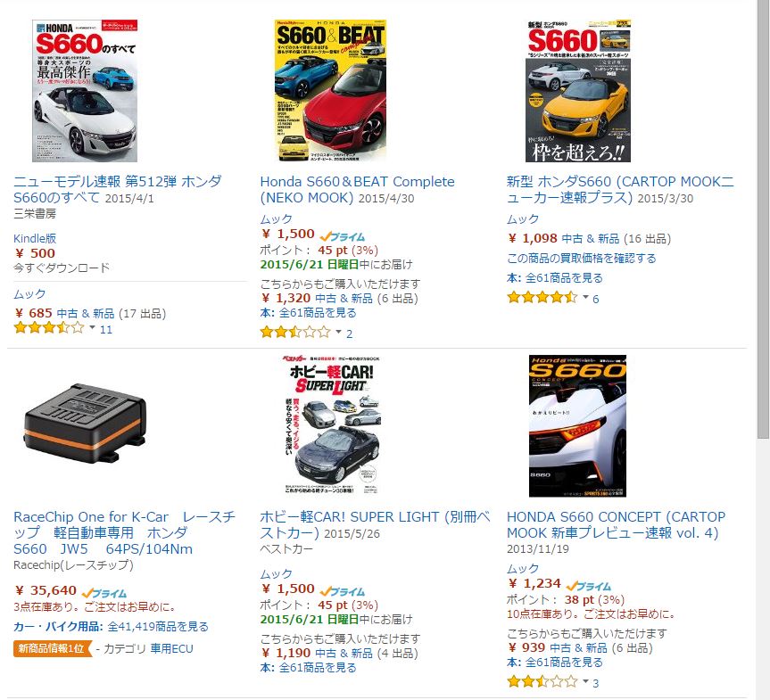Open the S660 & BEAT Complete cover image
This screenshot has height=700, width=770.
[330, 91]
